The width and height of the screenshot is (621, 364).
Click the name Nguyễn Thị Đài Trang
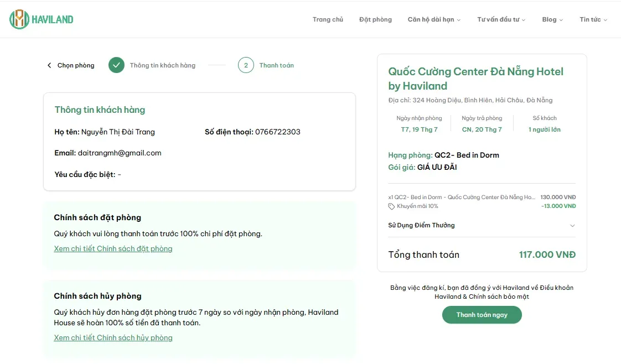click(x=118, y=132)
